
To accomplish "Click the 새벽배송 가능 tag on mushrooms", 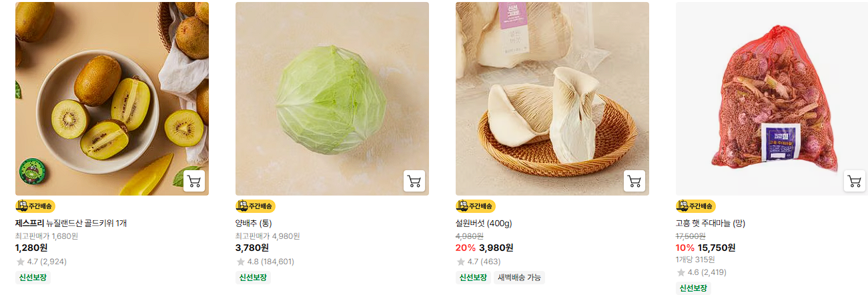I will click(519, 278).
